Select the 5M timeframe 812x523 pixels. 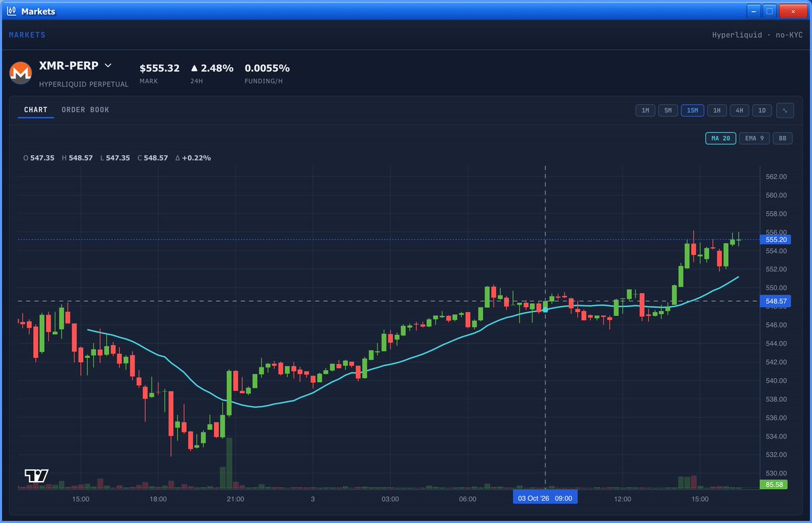[668, 110]
